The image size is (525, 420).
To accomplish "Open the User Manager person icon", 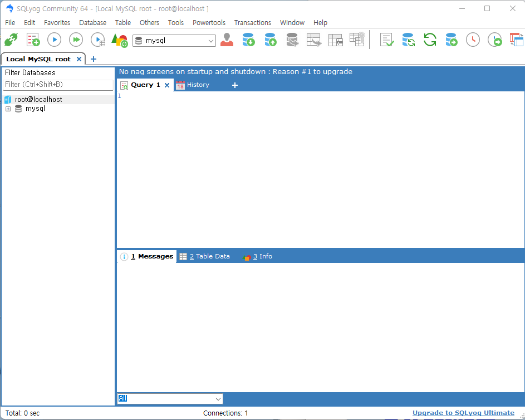I will coord(227,40).
